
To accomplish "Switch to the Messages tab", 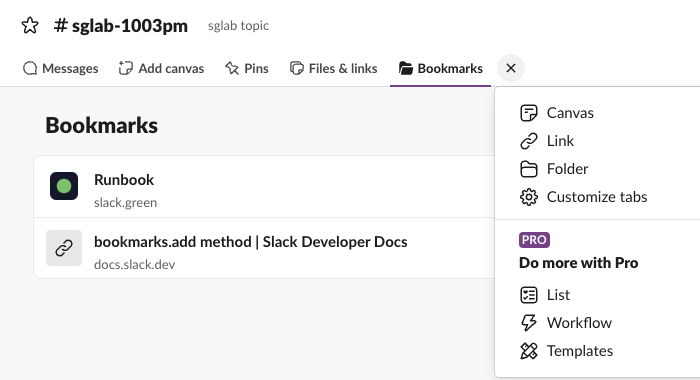I will pyautogui.click(x=60, y=68).
